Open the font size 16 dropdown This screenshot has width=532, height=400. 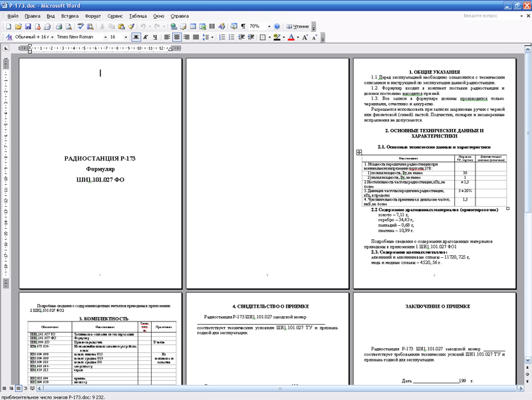[126, 38]
